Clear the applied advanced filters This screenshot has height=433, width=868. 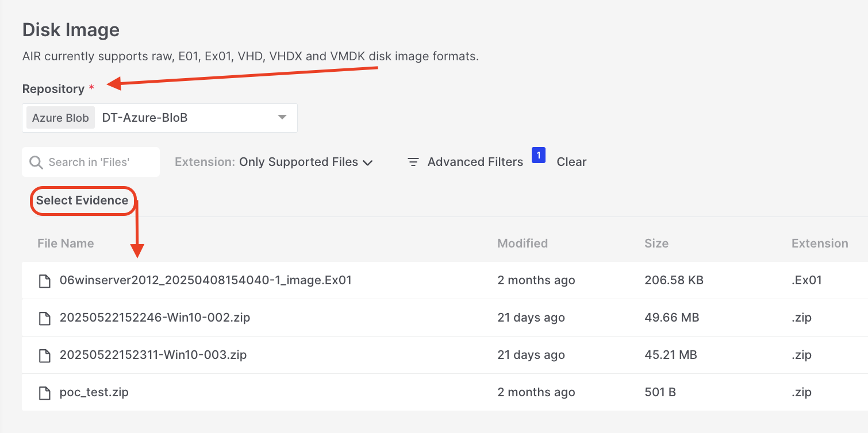coord(571,162)
